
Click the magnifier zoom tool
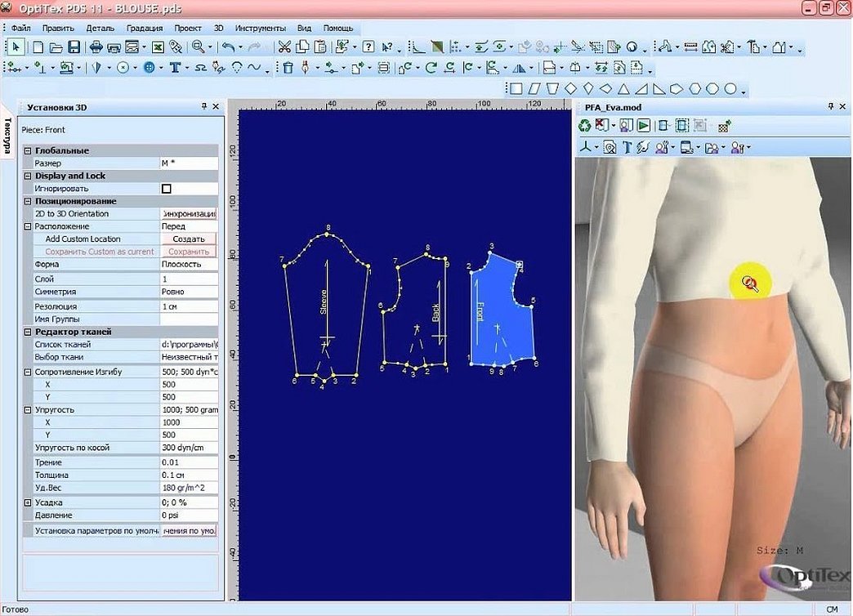point(197,47)
